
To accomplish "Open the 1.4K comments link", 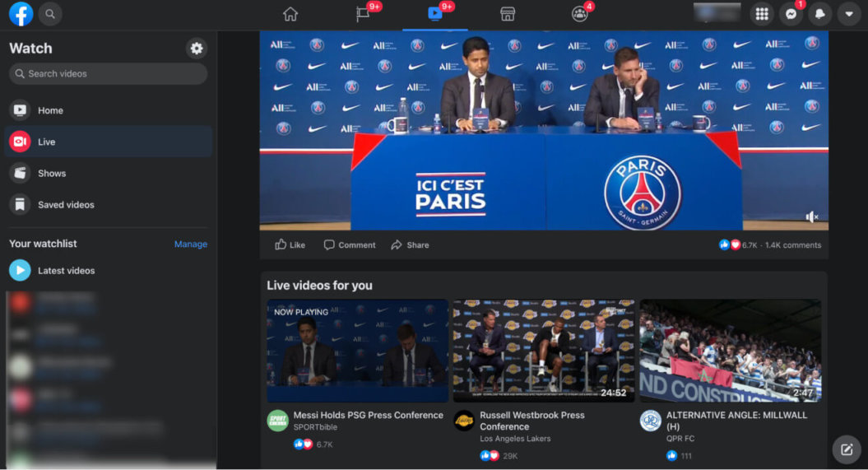I will point(793,245).
